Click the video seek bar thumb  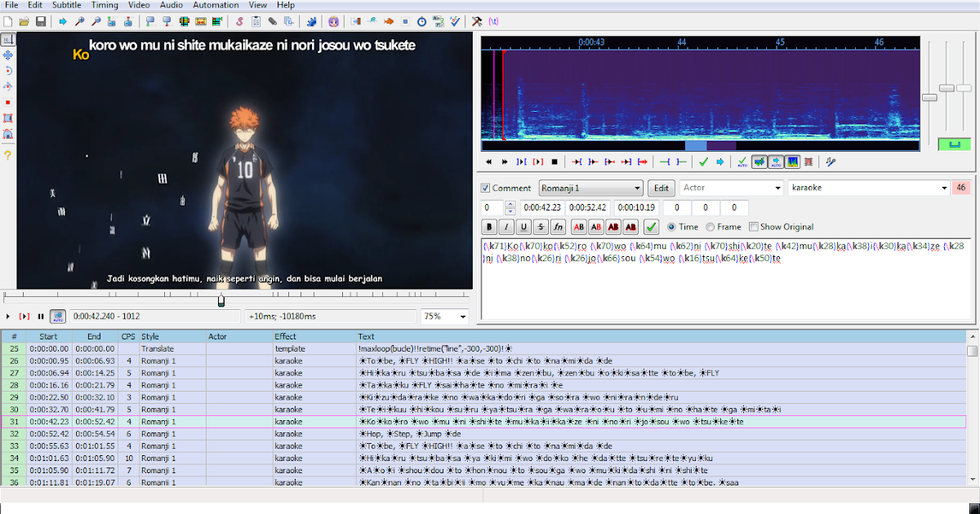[x=220, y=300]
